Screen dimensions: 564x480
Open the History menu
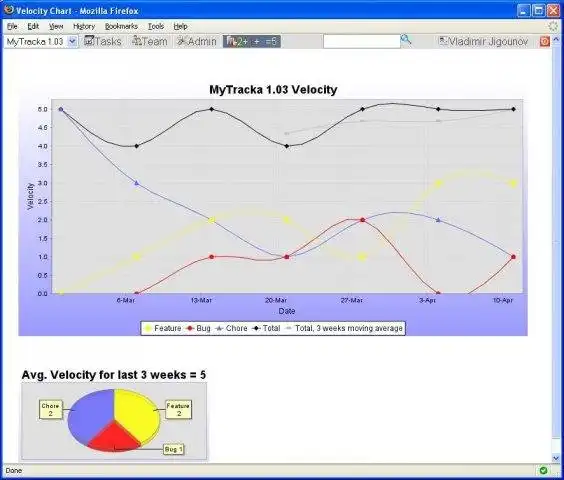(x=84, y=26)
